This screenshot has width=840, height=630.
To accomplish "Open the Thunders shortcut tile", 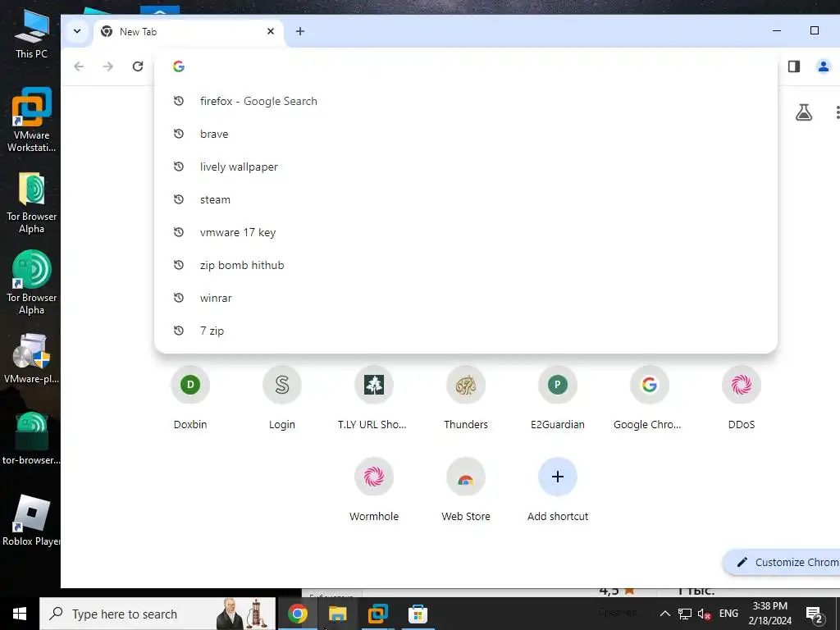I will click(466, 398).
